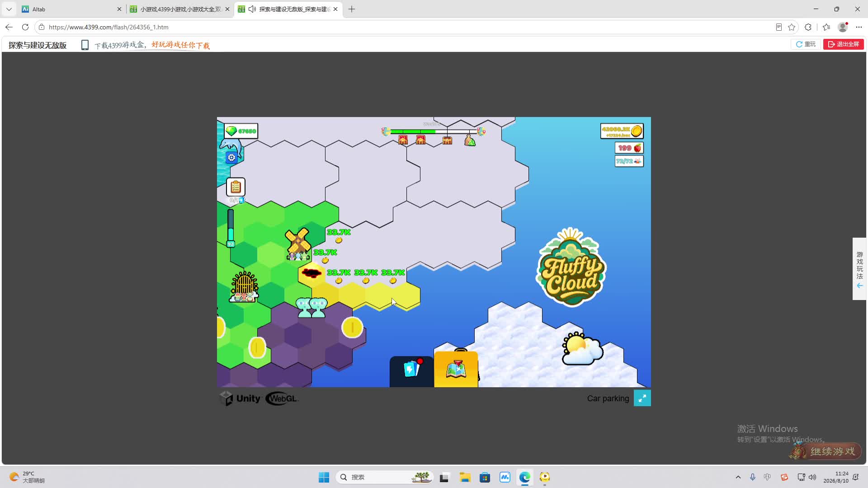Refresh the current page

tap(25, 27)
